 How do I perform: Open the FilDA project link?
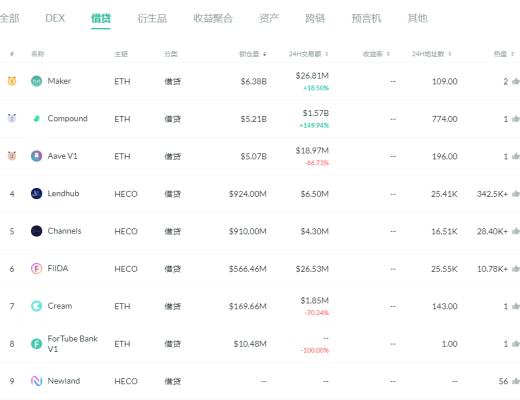tap(58, 268)
